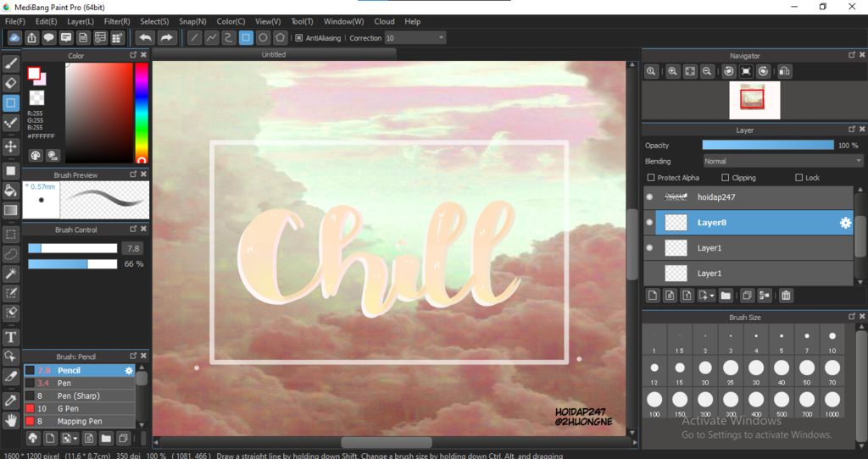
Task: Click the Redo arrow in toolbar
Action: (x=166, y=37)
